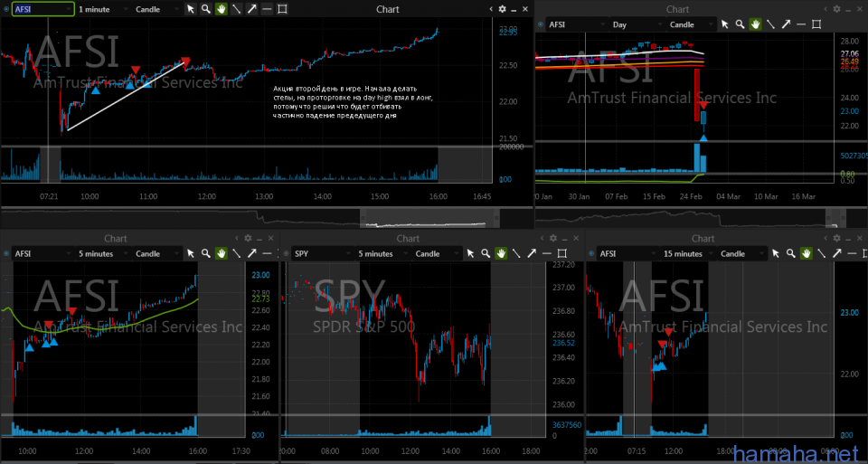868x464 pixels.
Task: Pick the arrow tool in the AFSI 5 minutes chart
Action: [x=252, y=253]
